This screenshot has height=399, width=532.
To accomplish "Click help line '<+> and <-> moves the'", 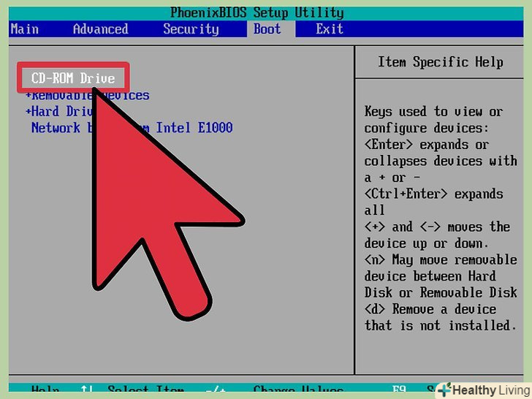I will coord(437,227).
